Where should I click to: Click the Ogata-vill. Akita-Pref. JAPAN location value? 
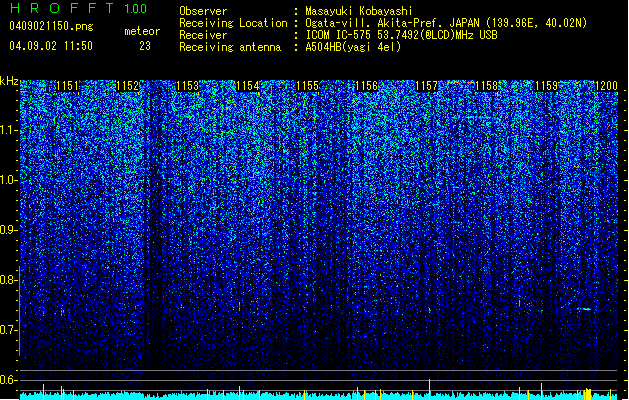[x=446, y=23]
